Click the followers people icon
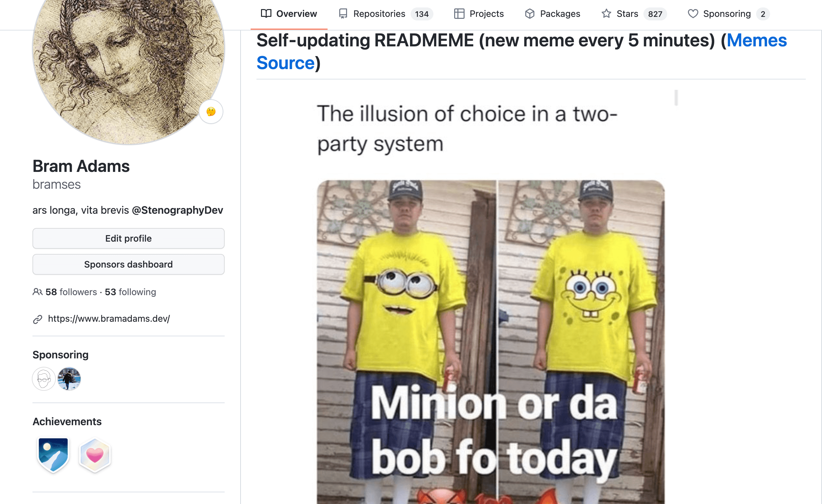 click(37, 292)
